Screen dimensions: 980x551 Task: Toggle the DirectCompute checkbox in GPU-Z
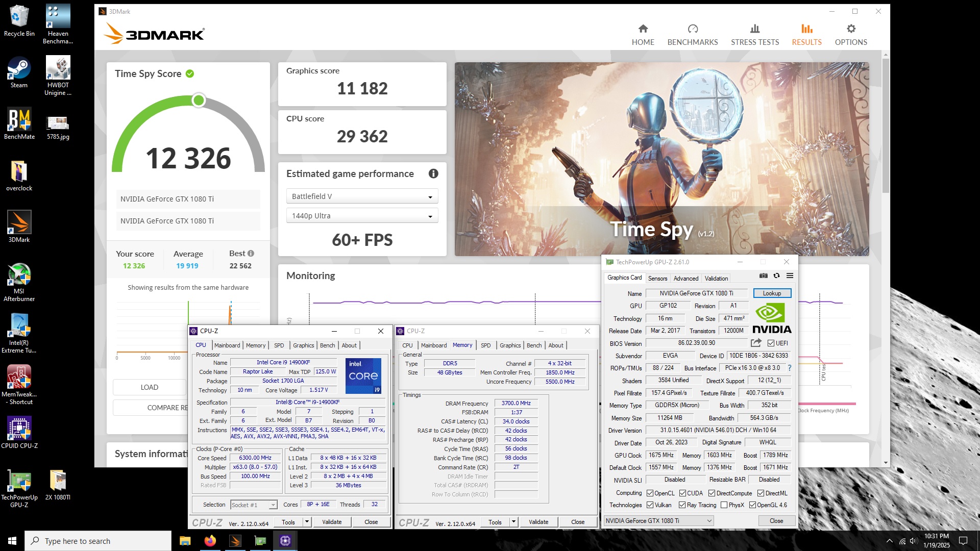tap(712, 493)
